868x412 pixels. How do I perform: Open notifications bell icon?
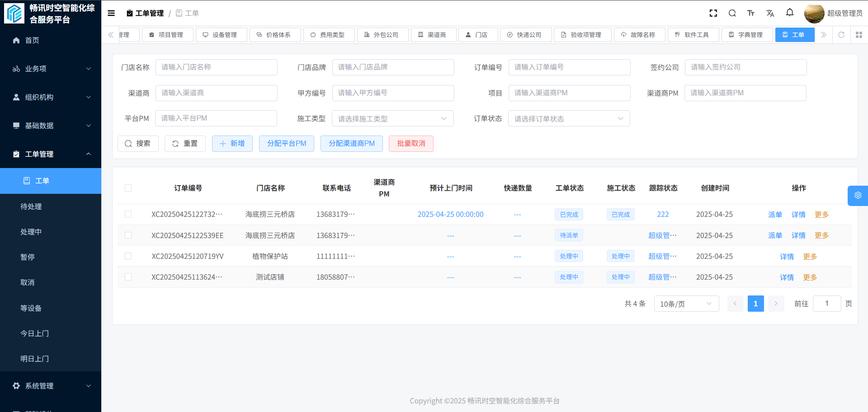[790, 13]
